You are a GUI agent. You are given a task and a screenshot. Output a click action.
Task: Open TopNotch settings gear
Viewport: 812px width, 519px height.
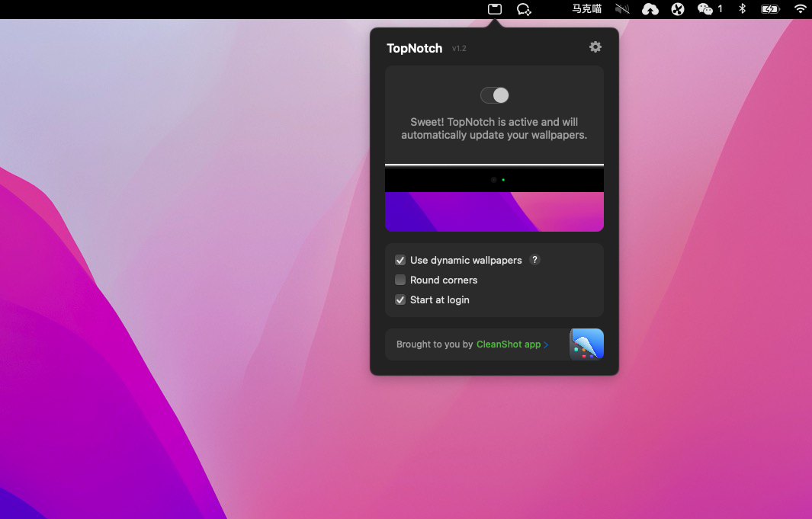pyautogui.click(x=595, y=47)
